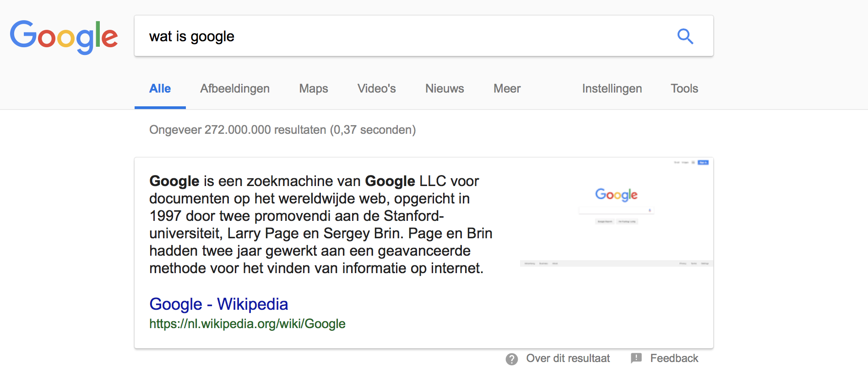This screenshot has height=384, width=868.
Task: Open the Afbeeldingen tab
Action: coord(235,88)
